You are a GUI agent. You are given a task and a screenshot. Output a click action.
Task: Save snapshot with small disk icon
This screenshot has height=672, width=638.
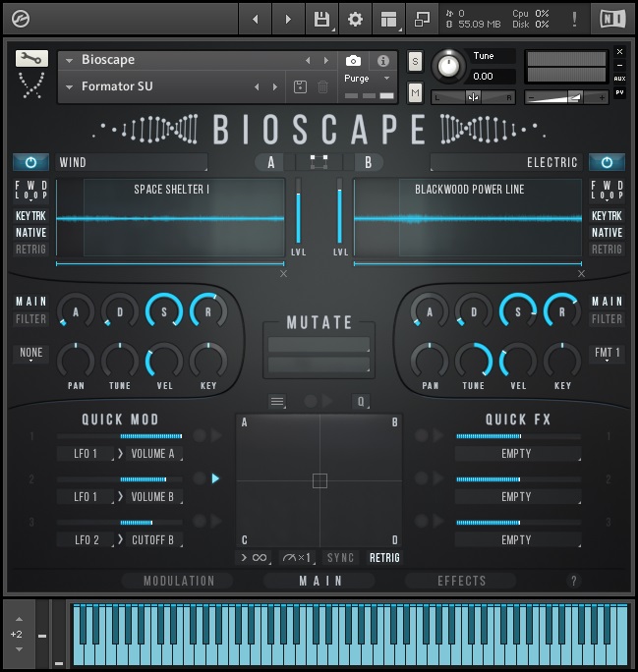tap(300, 87)
